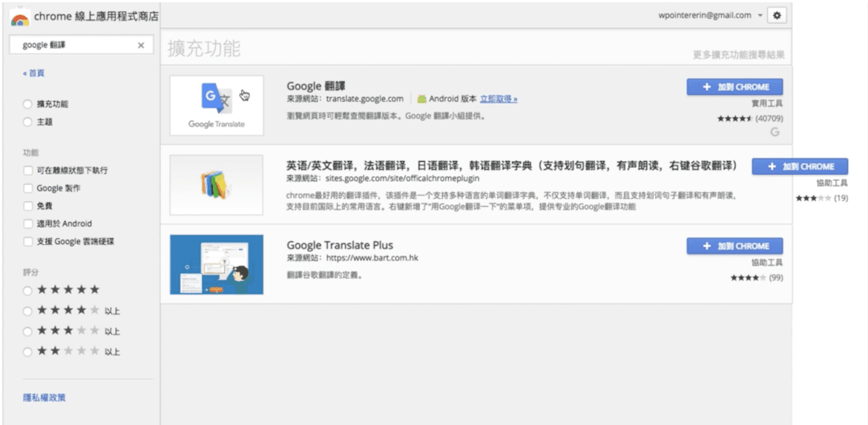Click the small Google G badge icon
The height and width of the screenshot is (425, 868).
click(775, 132)
